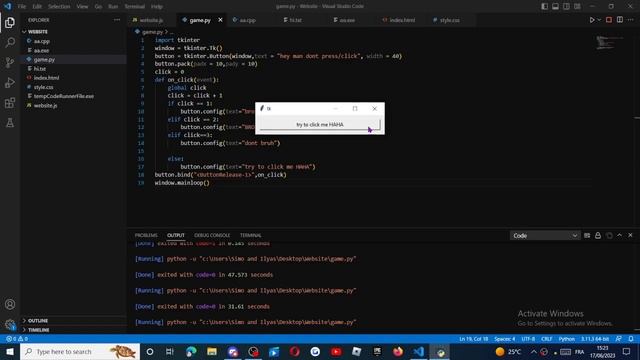
Task: Click 'Ln 19, Col 18' cursor position
Action: [x=473, y=339]
